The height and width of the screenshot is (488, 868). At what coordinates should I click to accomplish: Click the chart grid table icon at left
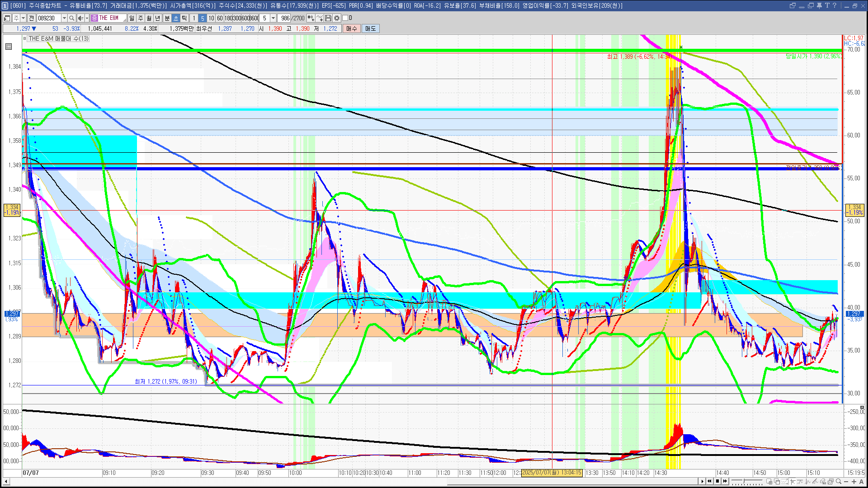pos(9,47)
